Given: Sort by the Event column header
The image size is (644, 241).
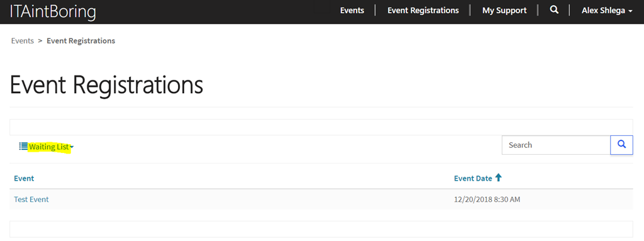Looking at the screenshot, I should (24, 179).
